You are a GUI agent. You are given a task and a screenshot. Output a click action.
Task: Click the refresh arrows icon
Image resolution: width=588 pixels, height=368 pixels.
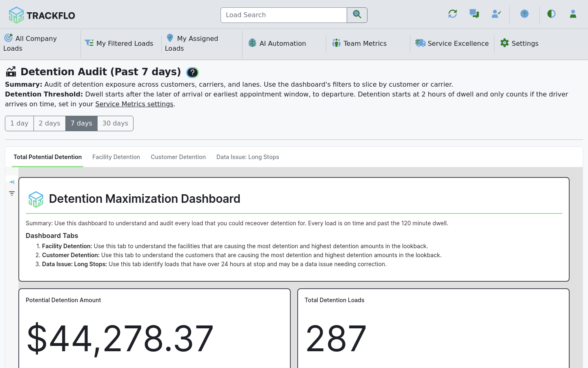452,14
